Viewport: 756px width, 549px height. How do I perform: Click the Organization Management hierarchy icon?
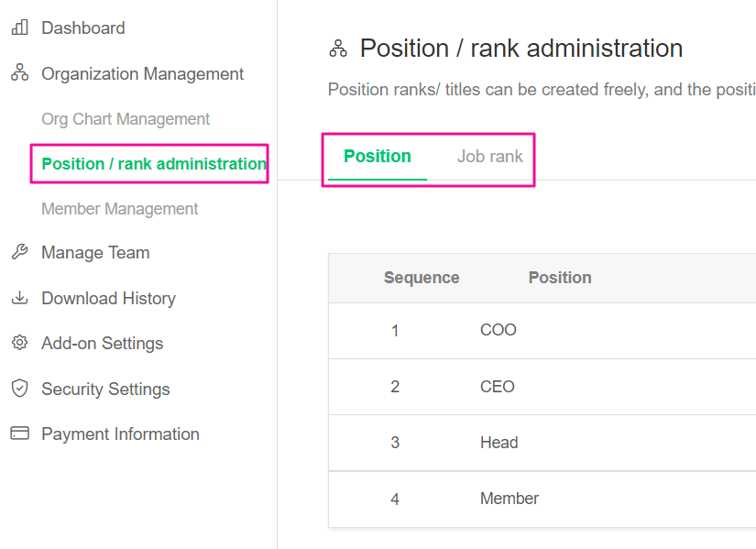tap(19, 73)
